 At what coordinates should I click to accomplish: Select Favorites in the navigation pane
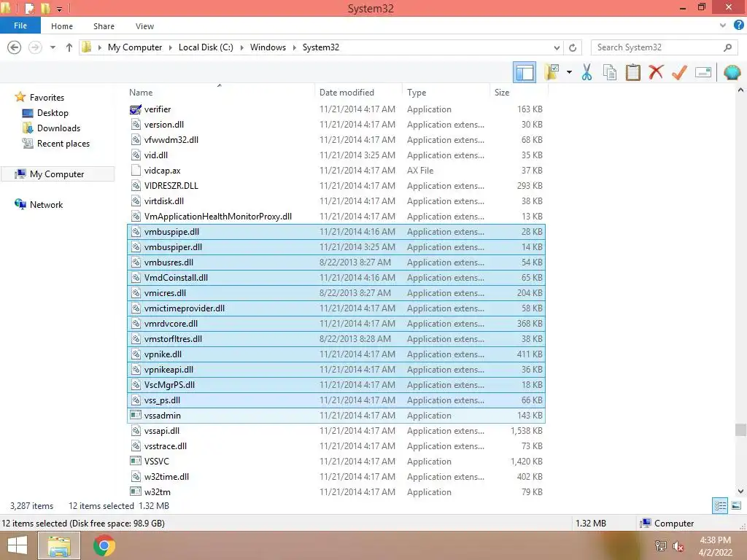point(46,97)
